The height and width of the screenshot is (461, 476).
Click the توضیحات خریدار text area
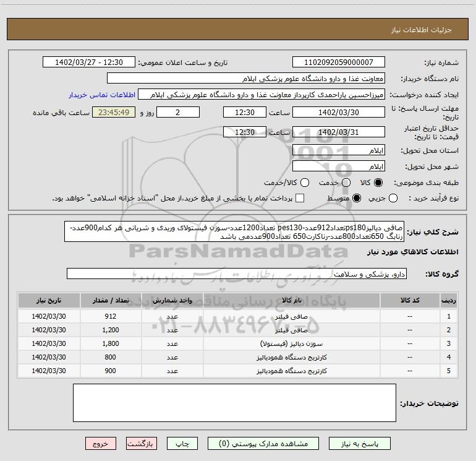click(235, 403)
